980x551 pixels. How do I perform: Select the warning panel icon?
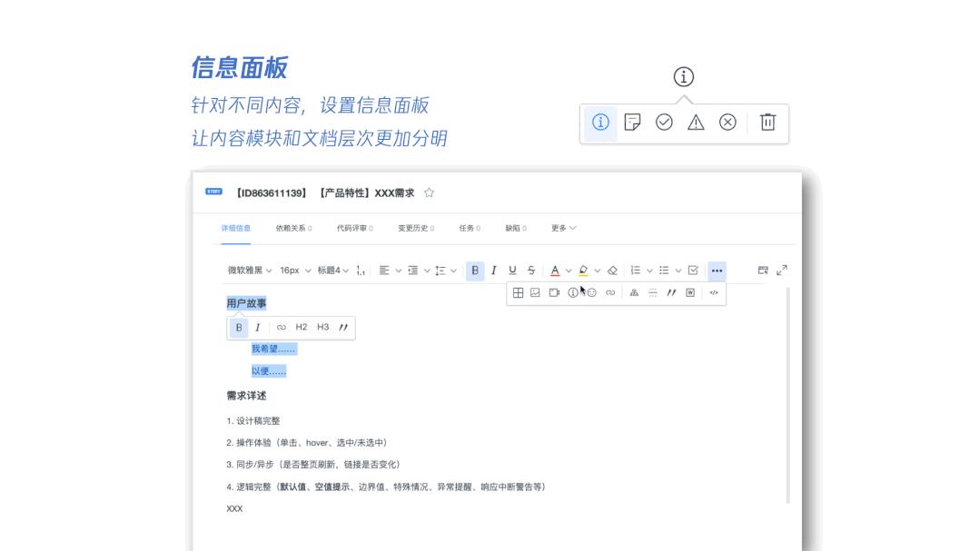(696, 123)
